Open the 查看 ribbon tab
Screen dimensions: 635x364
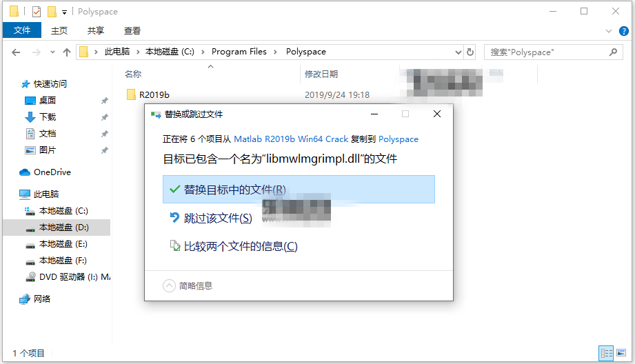[x=132, y=31]
